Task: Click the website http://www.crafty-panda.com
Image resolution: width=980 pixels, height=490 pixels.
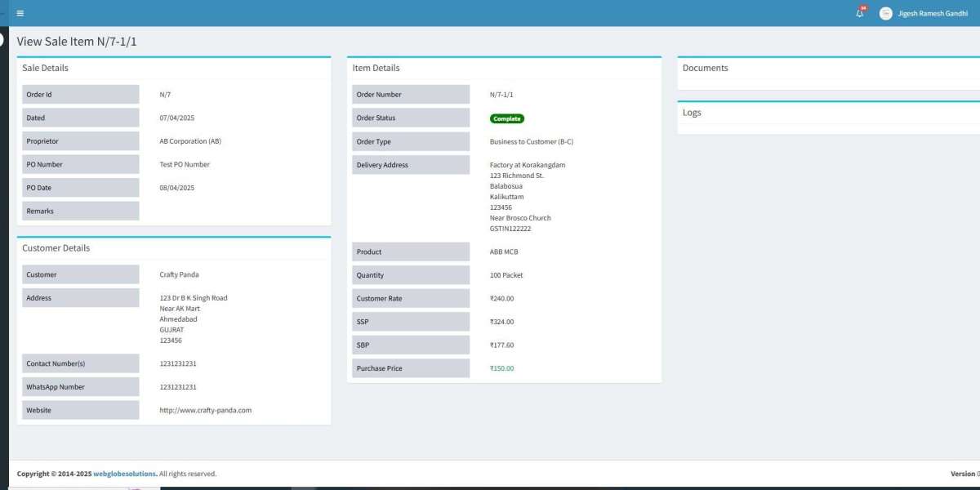Action: coord(206,410)
